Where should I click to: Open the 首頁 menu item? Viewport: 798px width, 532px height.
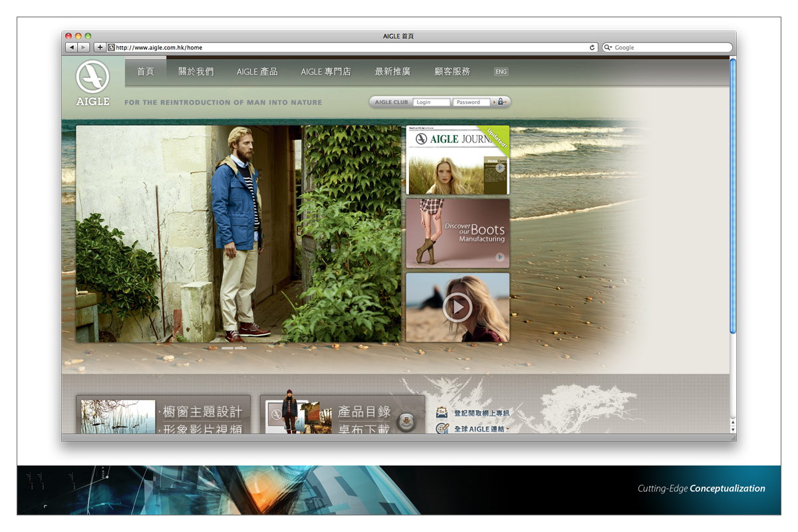tap(146, 71)
